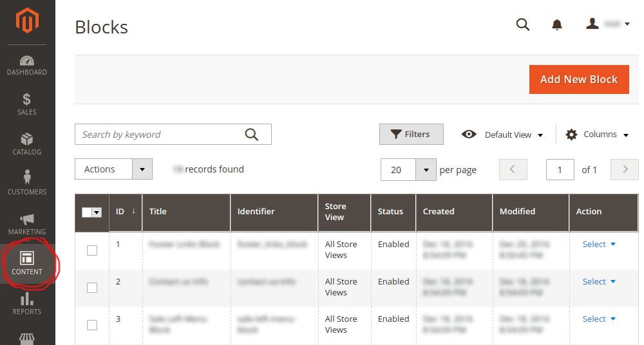This screenshot has height=345, width=644.
Task: Click All Store Views in row 1
Action: [341, 250]
